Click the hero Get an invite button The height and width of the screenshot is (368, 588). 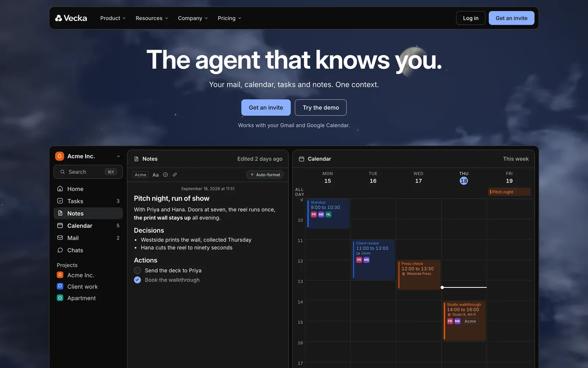point(266,107)
